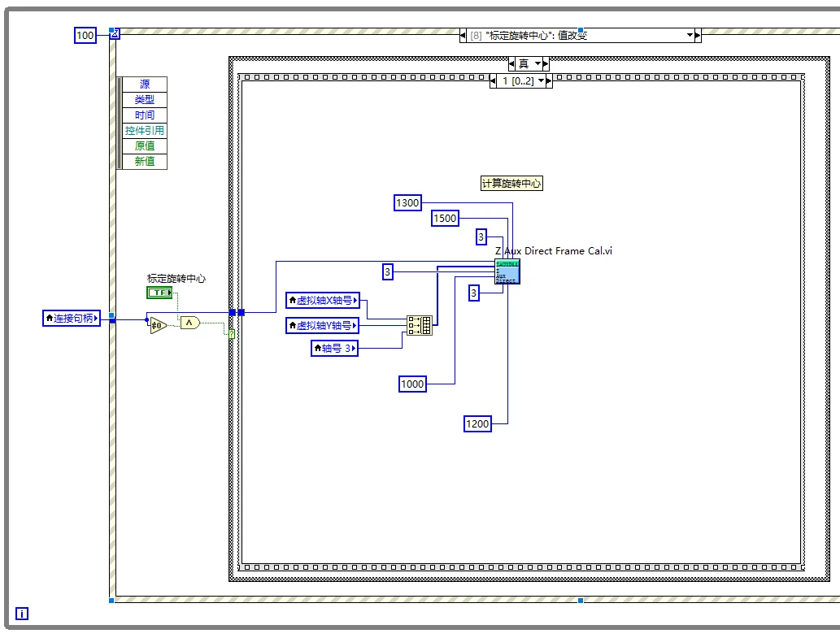Open the 真 case structure selector dropdown

[x=538, y=63]
